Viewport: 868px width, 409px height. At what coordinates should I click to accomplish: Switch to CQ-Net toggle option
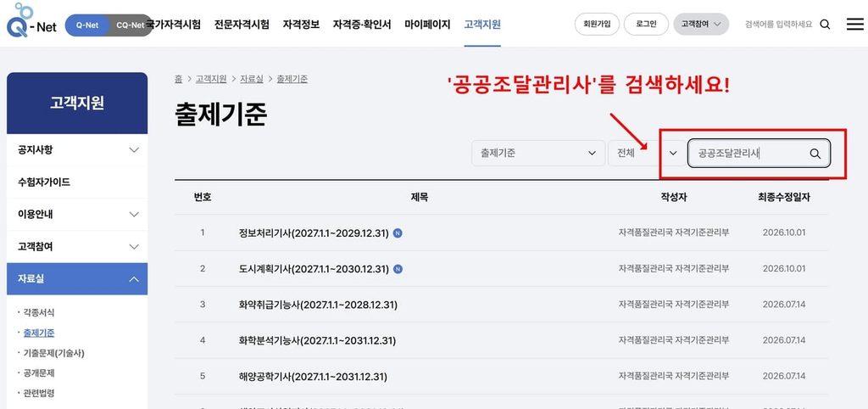[x=130, y=25]
